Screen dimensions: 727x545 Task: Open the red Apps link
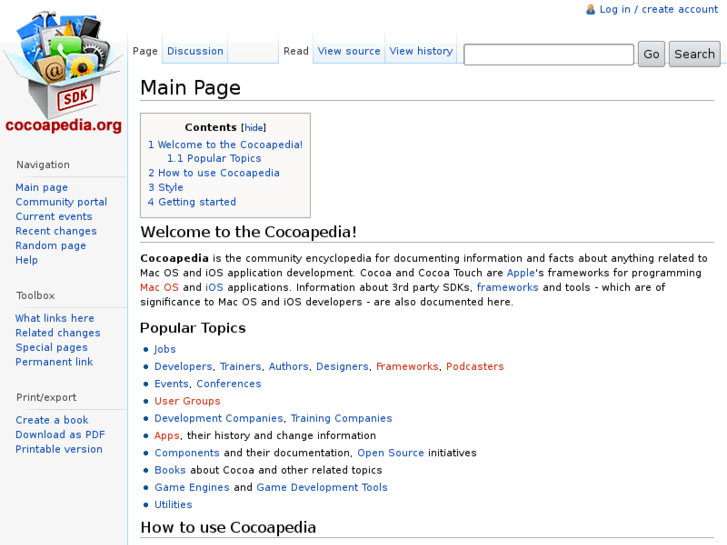tap(166, 436)
